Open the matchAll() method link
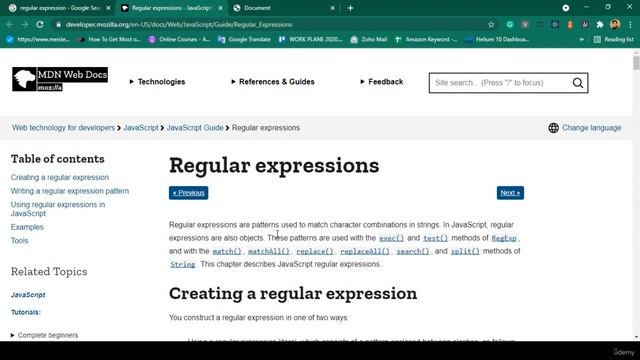 pos(269,251)
